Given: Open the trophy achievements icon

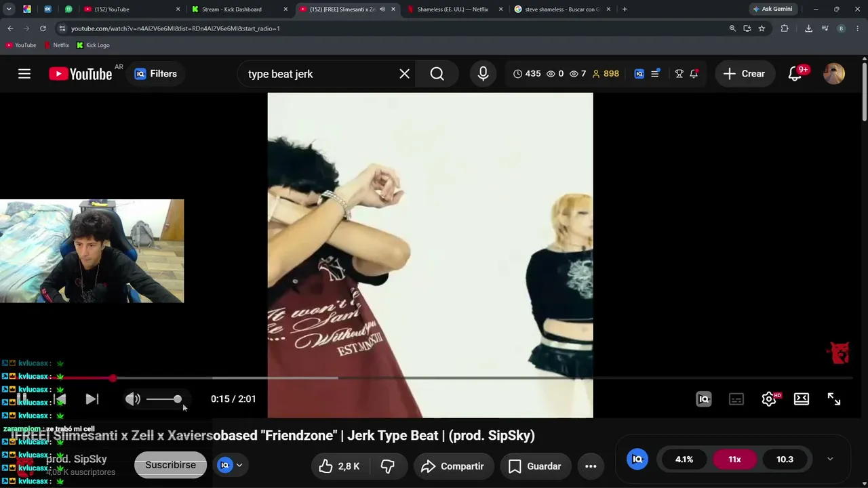Looking at the screenshot, I should point(679,74).
